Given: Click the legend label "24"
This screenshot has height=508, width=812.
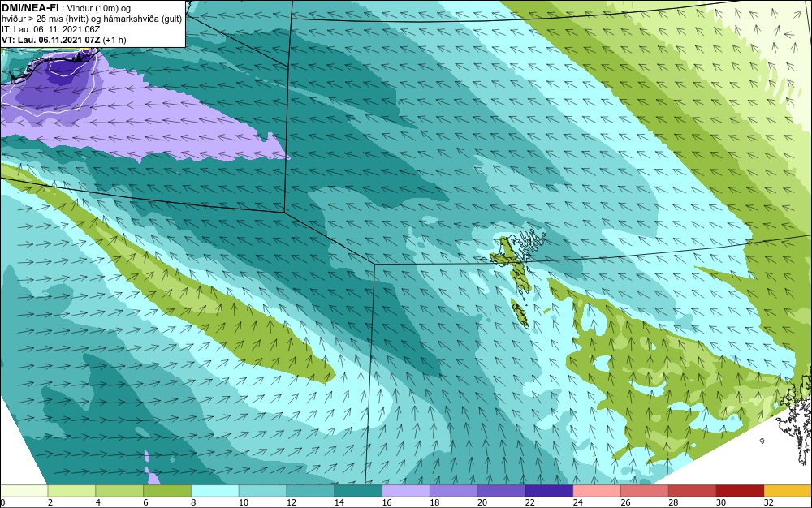Looking at the screenshot, I should (x=577, y=502).
